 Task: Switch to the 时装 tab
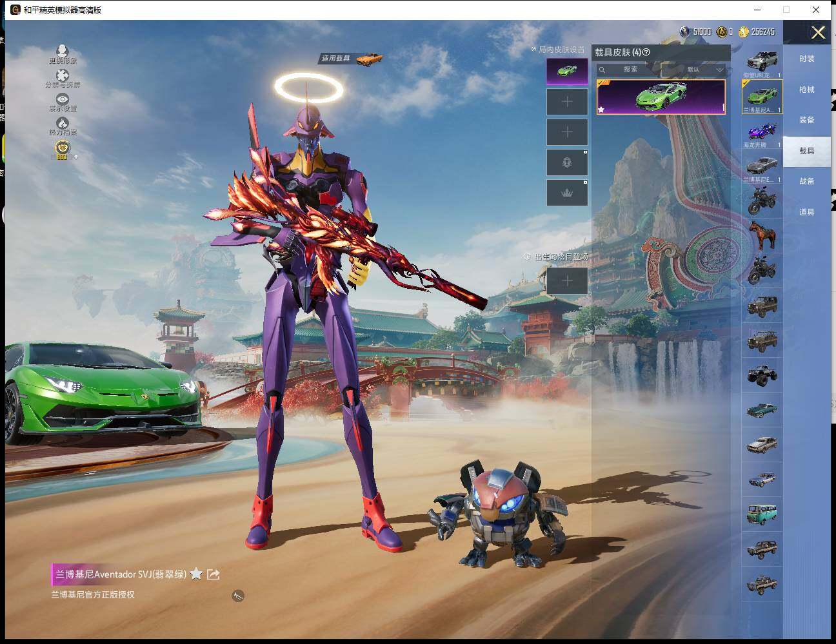tap(806, 59)
